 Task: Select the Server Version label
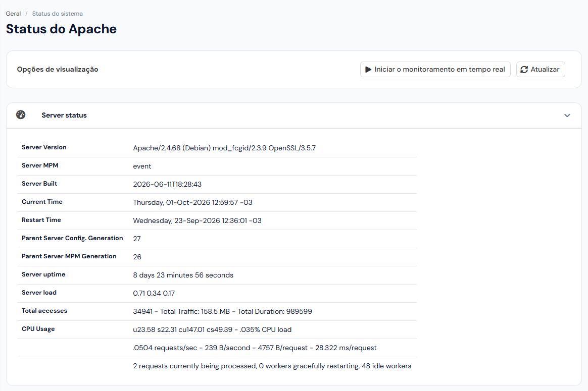click(44, 147)
